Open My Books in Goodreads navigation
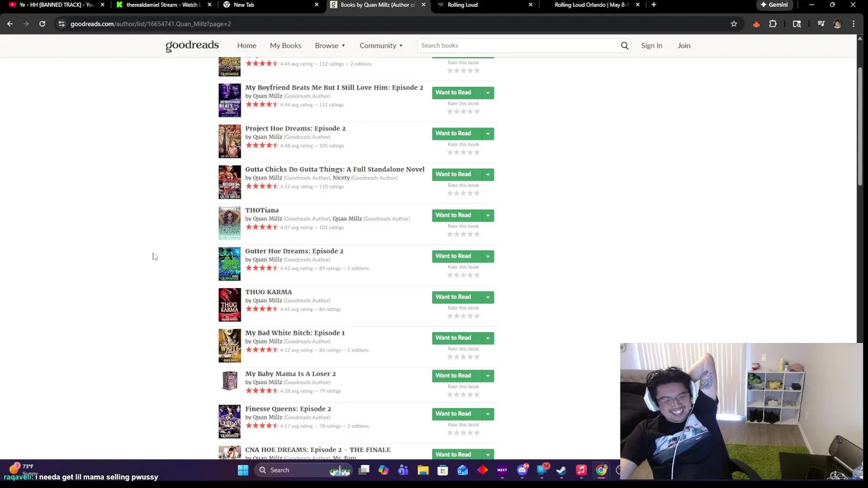868x488 pixels. coord(285,45)
